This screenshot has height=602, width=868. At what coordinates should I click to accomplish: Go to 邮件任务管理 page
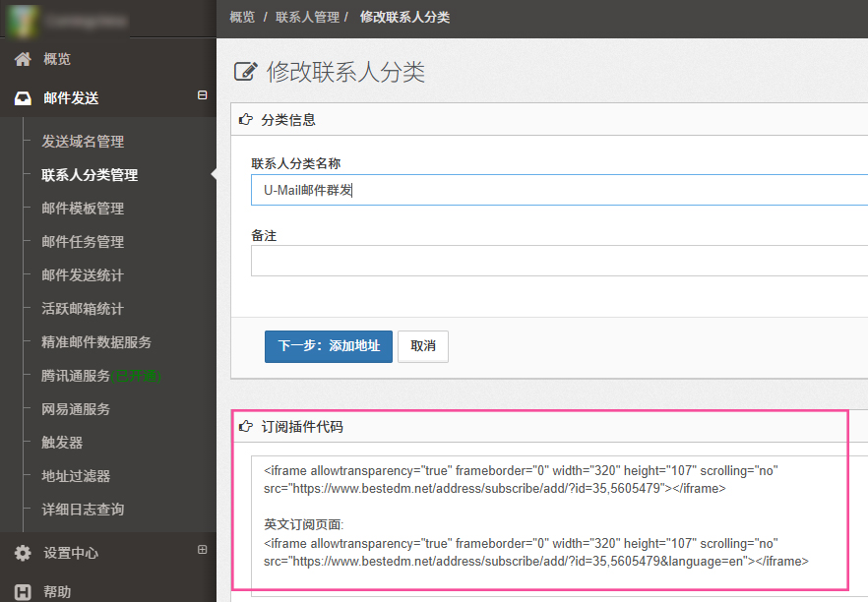click(x=83, y=242)
